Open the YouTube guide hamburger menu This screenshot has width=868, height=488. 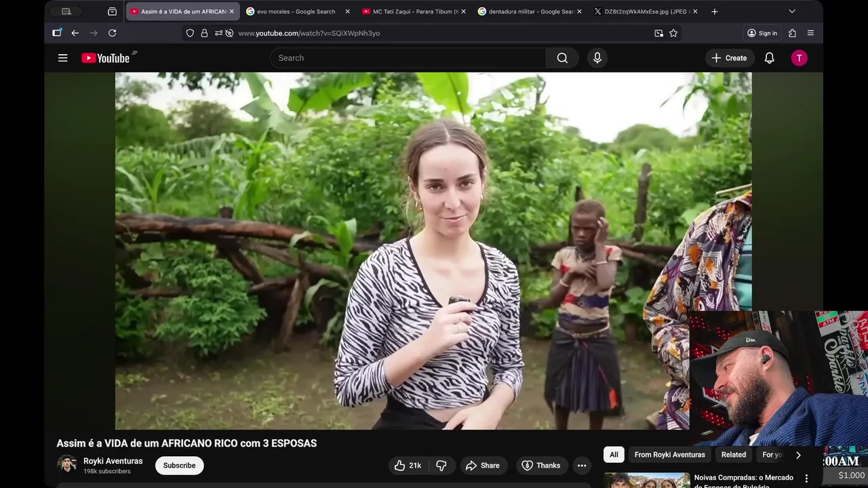tap(62, 58)
